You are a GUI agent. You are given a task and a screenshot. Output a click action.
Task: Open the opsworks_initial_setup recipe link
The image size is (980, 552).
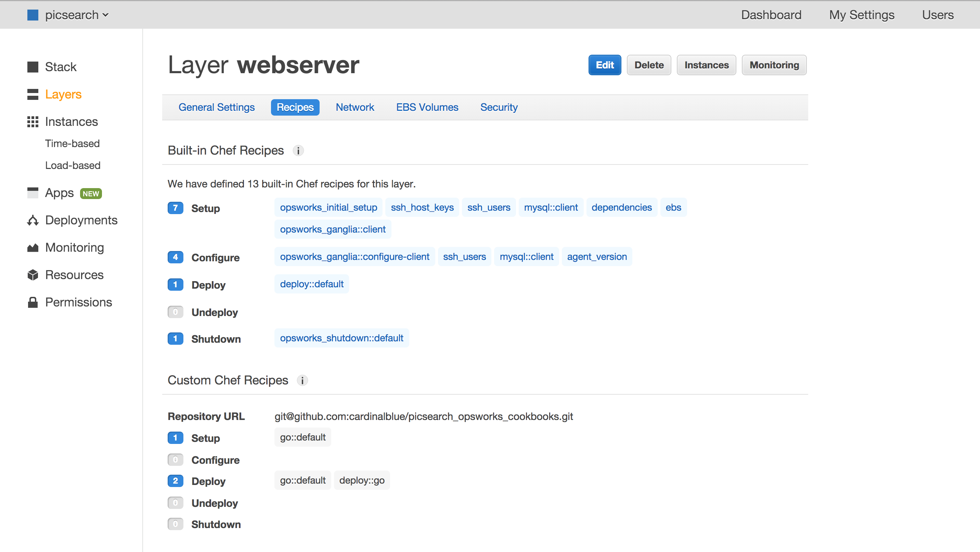coord(328,208)
